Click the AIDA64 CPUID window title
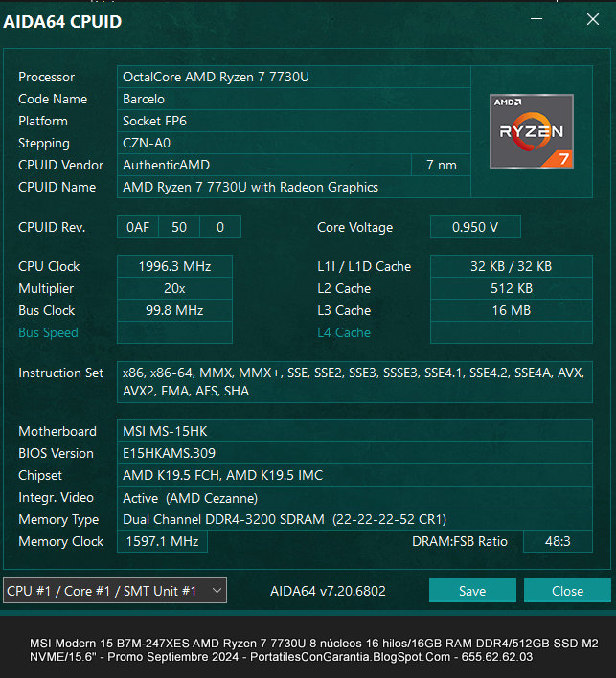Image resolution: width=616 pixels, height=678 pixels. 62,22
